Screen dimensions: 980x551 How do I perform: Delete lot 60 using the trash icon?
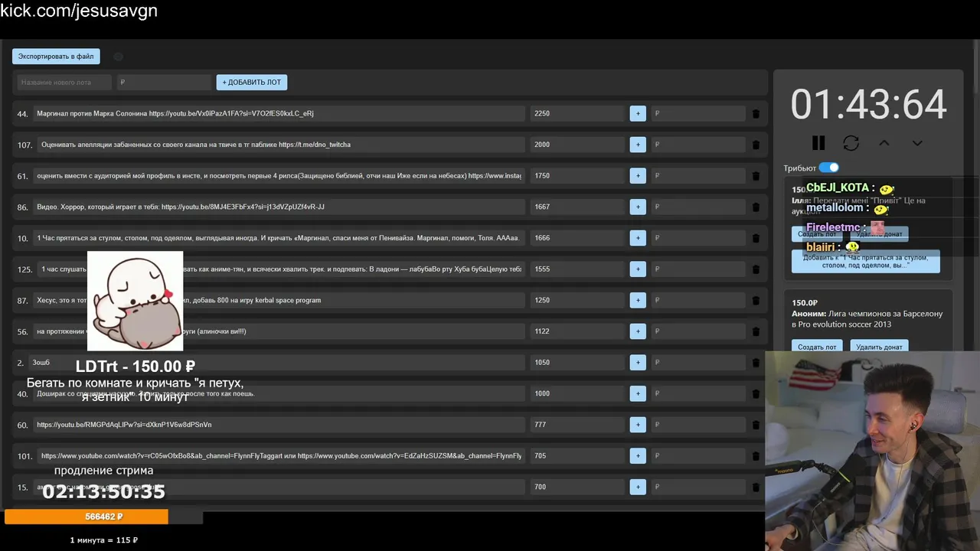[756, 425]
